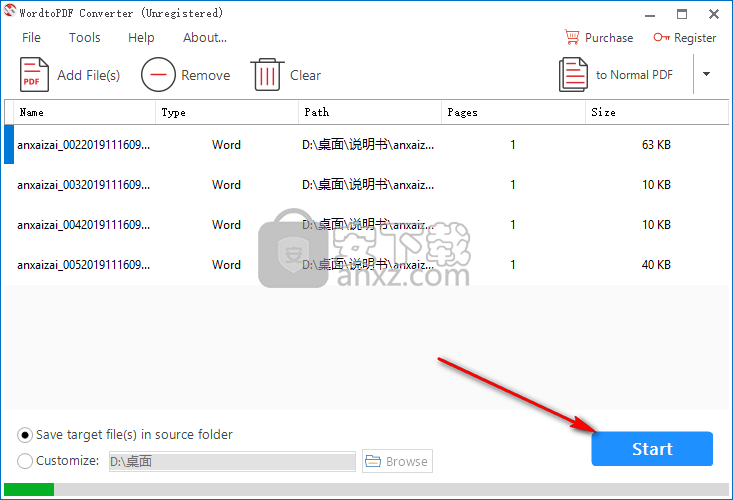This screenshot has width=733, height=500.
Task: Click the Browse folder icon
Action: coord(373,461)
